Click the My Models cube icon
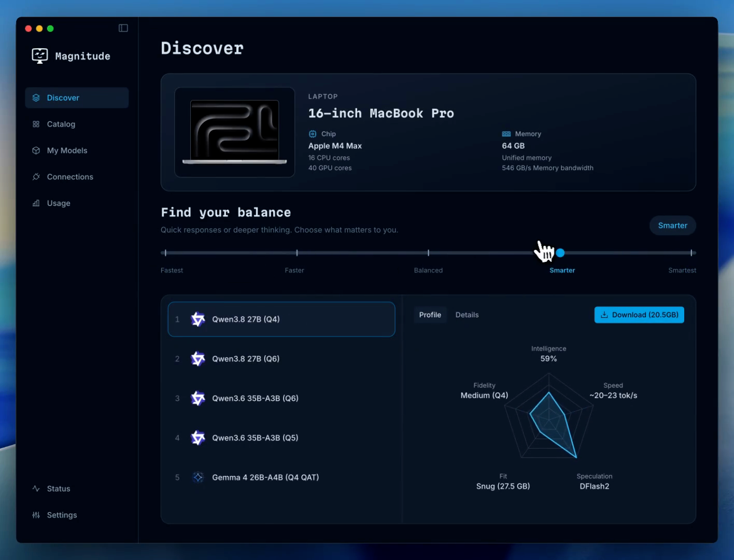 (x=36, y=150)
